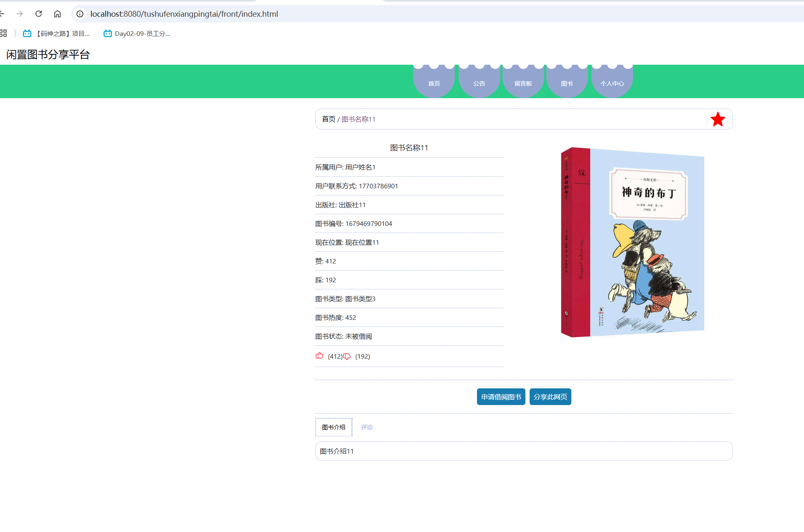Screen dimensions: 804x532
Task: Click the thumbs-up like icon
Action: 320,356
